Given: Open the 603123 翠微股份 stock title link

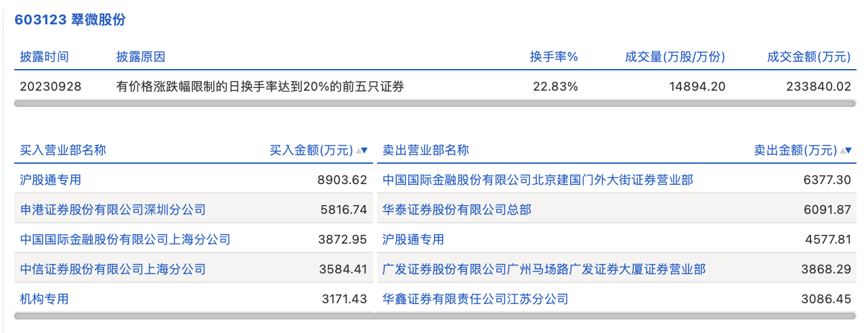Looking at the screenshot, I should [70, 20].
